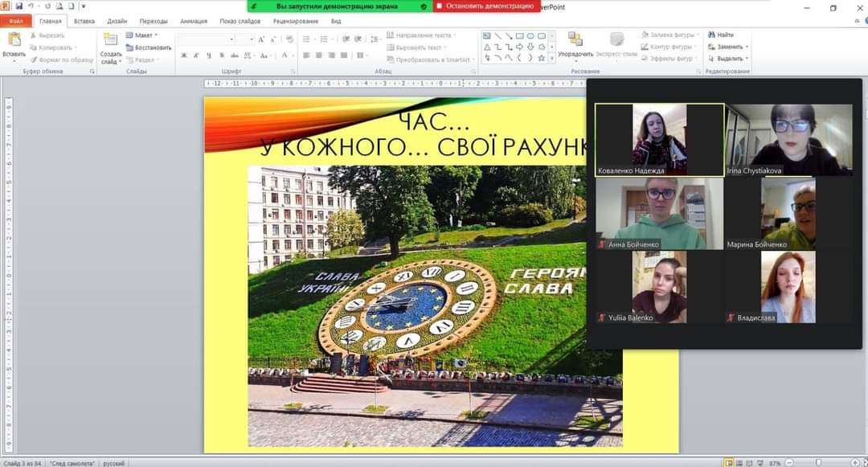This screenshot has width=868, height=467.
Task: Expand the font name combo box
Action: [231, 39]
